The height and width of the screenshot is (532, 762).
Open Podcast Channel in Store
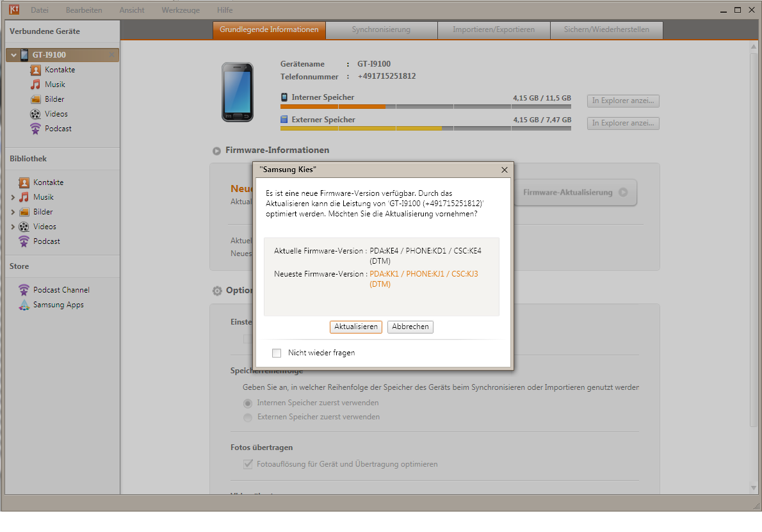pyautogui.click(x=61, y=290)
